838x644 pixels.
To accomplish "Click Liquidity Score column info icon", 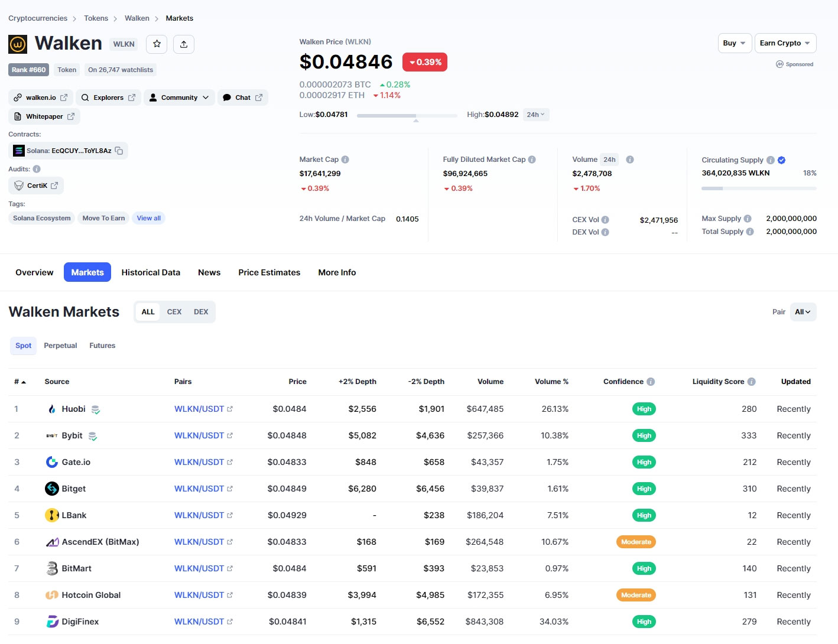I will (752, 382).
